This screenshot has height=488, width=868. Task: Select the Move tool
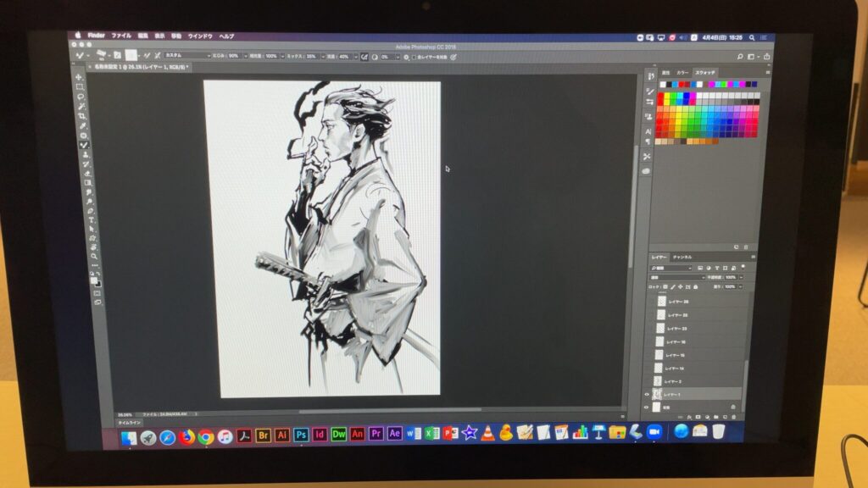coord(79,77)
